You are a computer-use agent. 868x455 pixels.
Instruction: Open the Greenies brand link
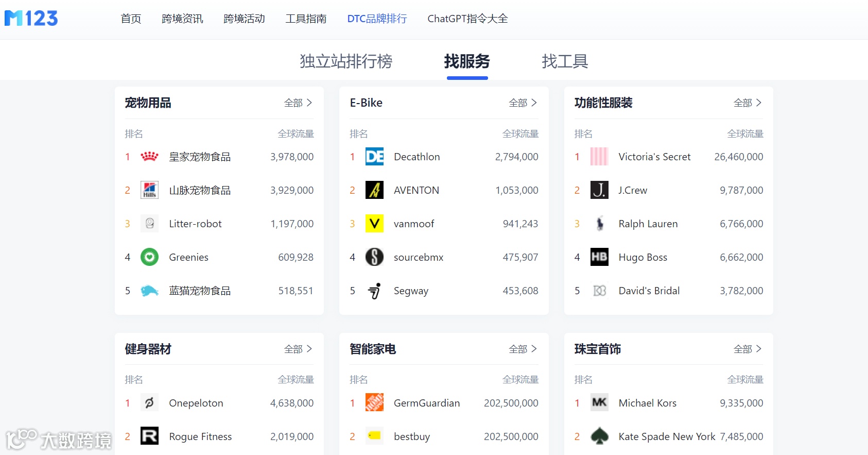[x=189, y=257]
